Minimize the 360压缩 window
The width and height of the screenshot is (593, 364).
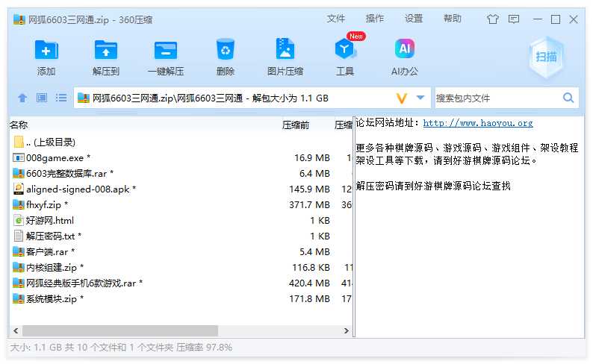coord(537,19)
